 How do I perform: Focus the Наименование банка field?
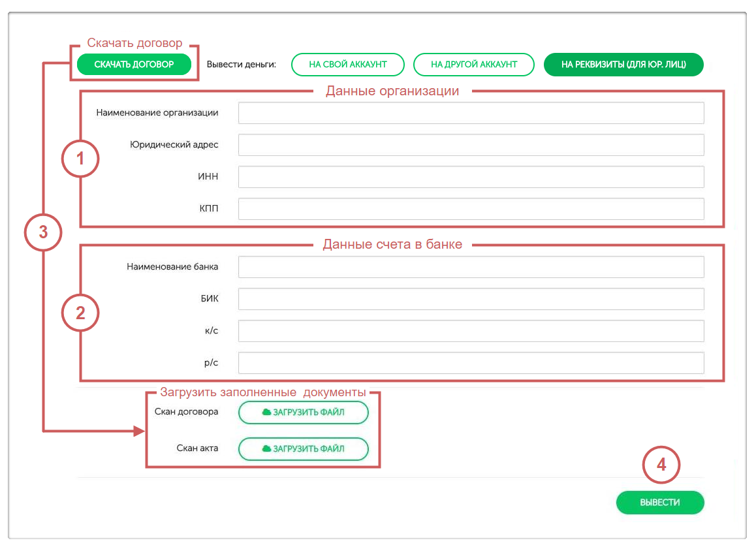[x=471, y=267]
